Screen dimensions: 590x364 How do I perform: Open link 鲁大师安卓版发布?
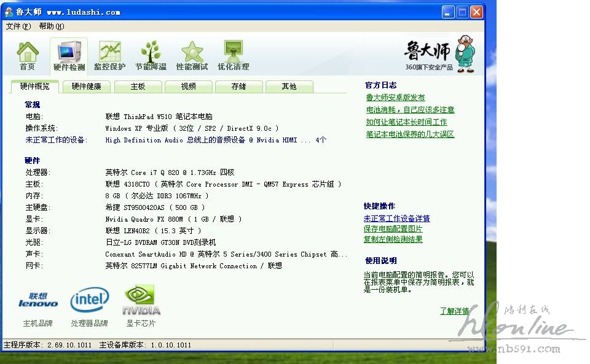395,98
